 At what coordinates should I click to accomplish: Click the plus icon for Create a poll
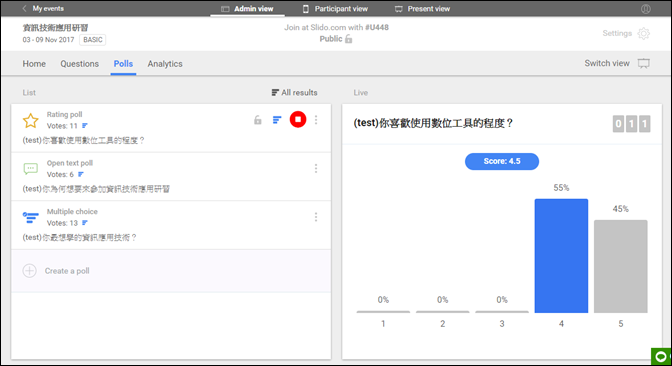pos(30,271)
